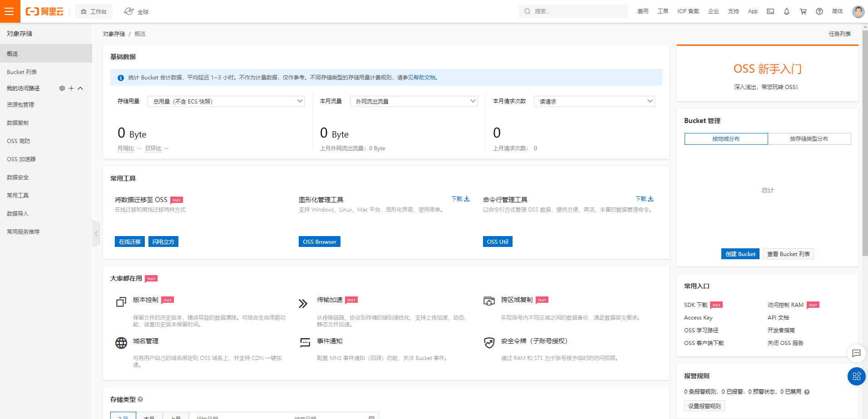Collapse 我的访问路径 section chevron
Screen dimensions: 868x419
(80, 88)
